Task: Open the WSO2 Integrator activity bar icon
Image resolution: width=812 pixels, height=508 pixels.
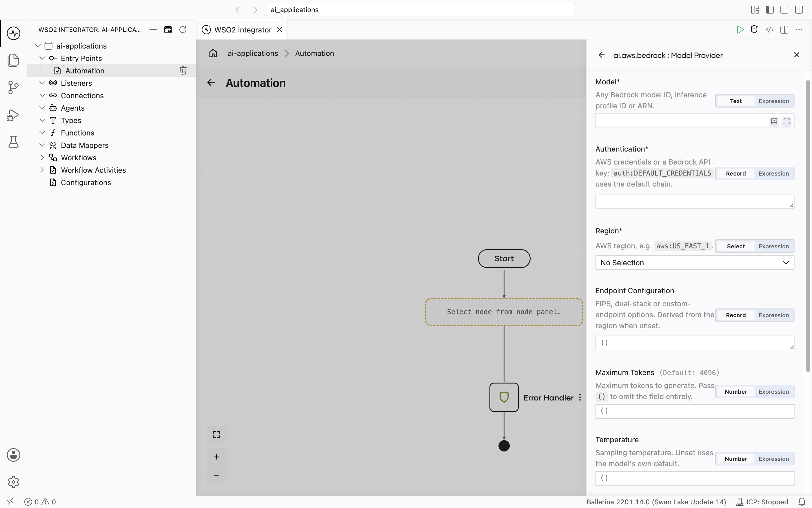Action: [14, 33]
